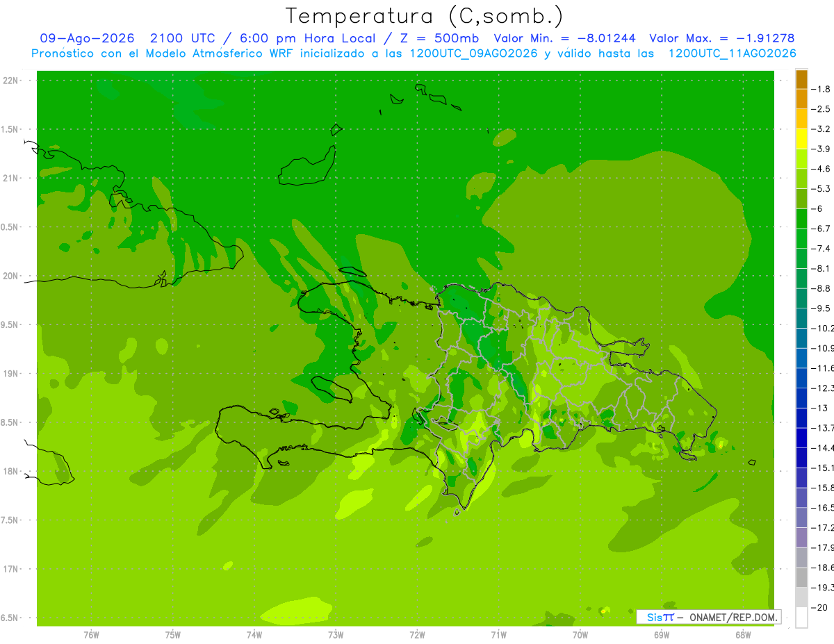
Task: Click the '-6.7' colorbar value
Action: 821,229
